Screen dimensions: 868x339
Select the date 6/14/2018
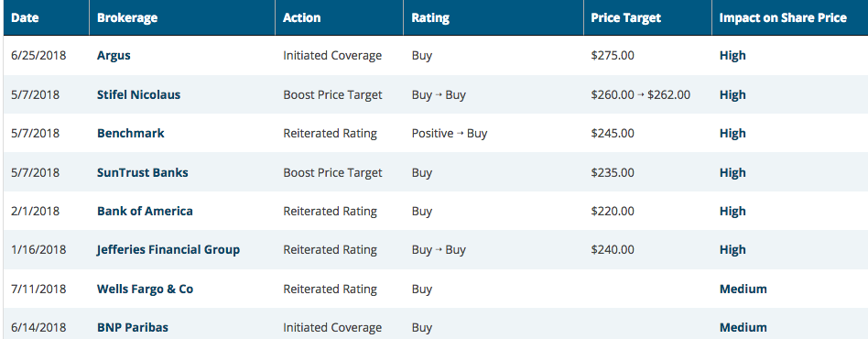38,327
